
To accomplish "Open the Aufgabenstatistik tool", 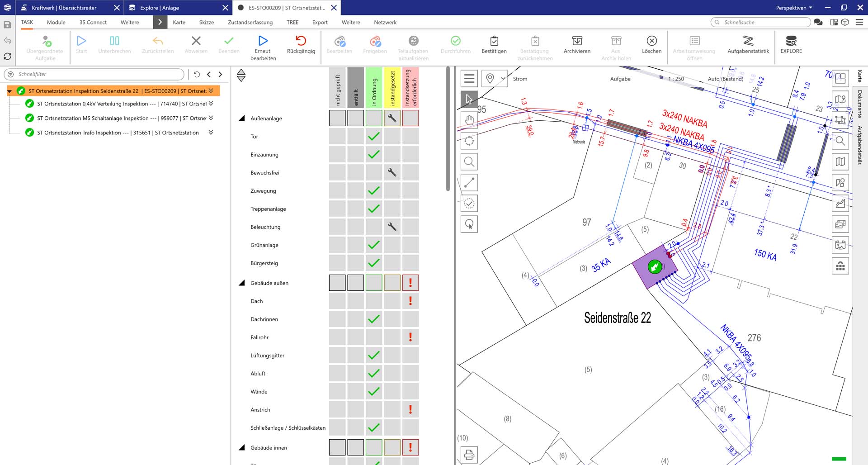I will pyautogui.click(x=748, y=41).
